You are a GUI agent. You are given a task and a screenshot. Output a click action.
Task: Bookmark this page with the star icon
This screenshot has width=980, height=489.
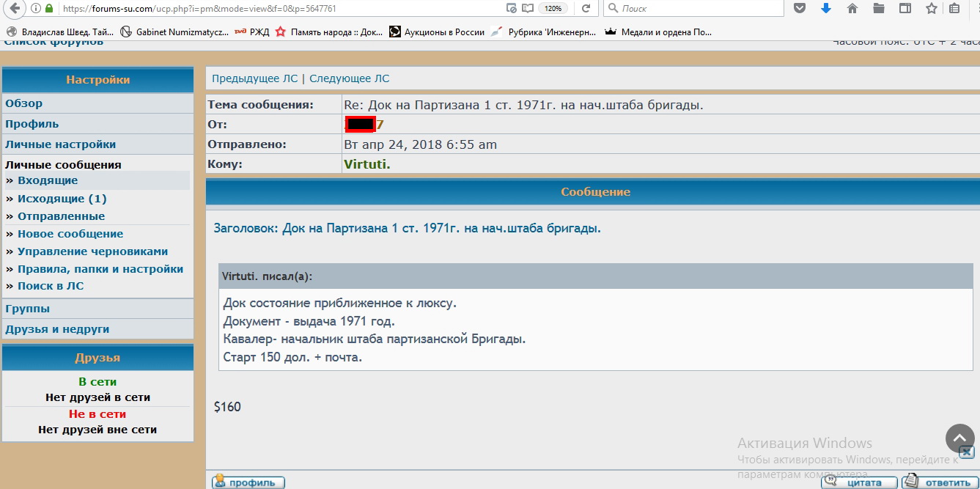tap(932, 9)
